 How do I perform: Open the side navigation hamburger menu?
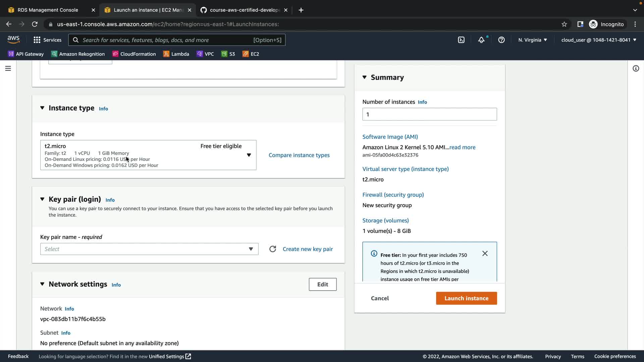(8, 68)
